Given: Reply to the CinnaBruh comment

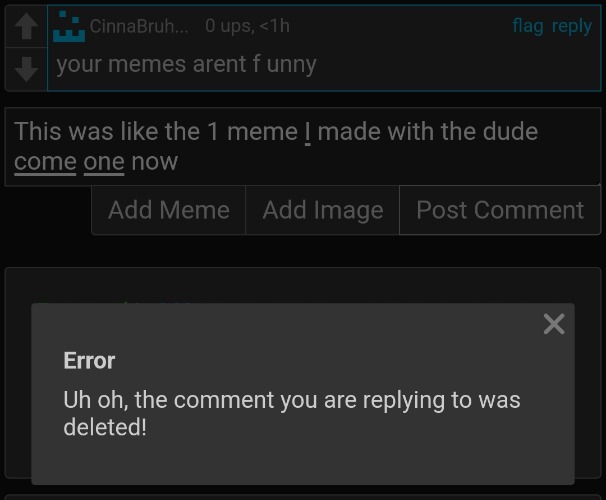Looking at the screenshot, I should point(572,26).
